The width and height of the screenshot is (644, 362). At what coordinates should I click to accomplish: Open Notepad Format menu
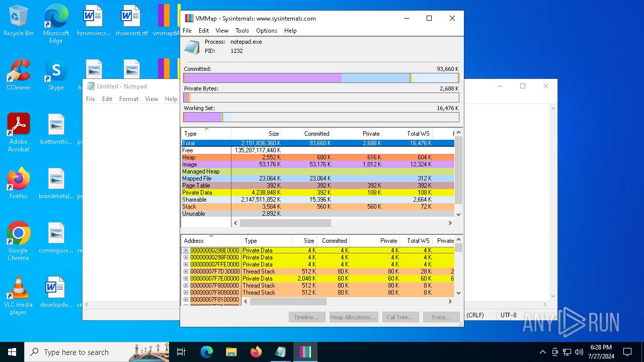(129, 99)
